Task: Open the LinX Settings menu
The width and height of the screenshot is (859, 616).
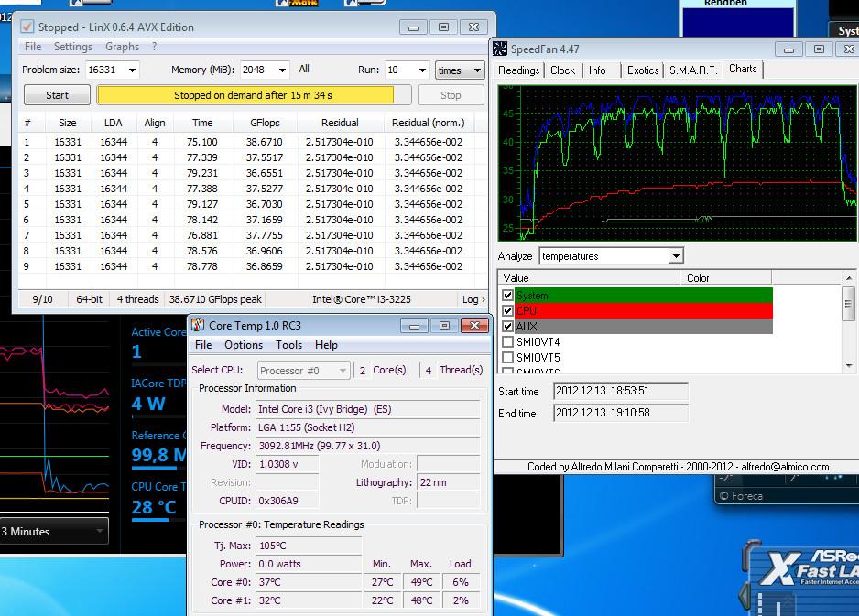Action: coord(73,47)
